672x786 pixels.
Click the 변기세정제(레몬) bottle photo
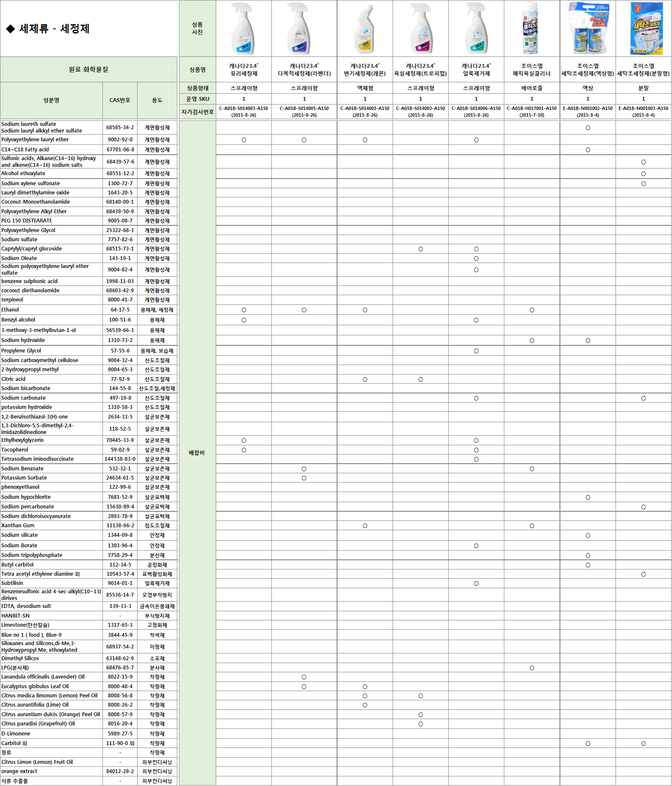(x=364, y=29)
